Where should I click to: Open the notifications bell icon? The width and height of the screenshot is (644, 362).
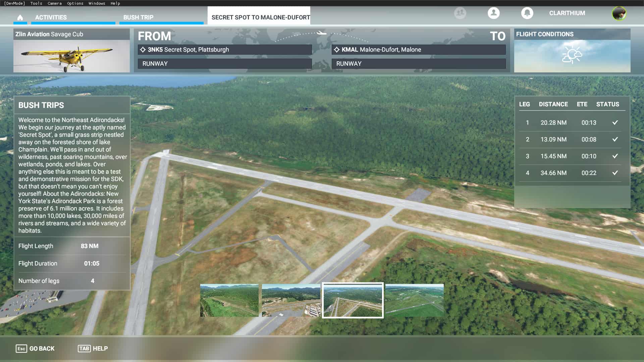click(527, 13)
